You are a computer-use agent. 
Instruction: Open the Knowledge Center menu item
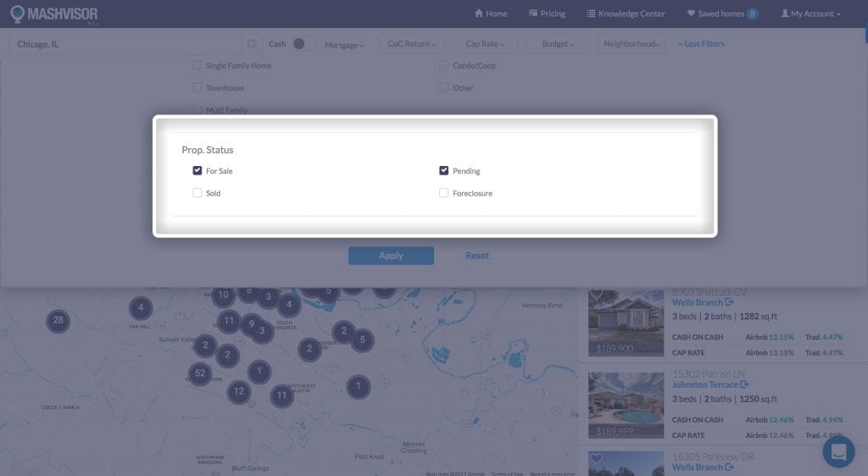click(x=626, y=14)
